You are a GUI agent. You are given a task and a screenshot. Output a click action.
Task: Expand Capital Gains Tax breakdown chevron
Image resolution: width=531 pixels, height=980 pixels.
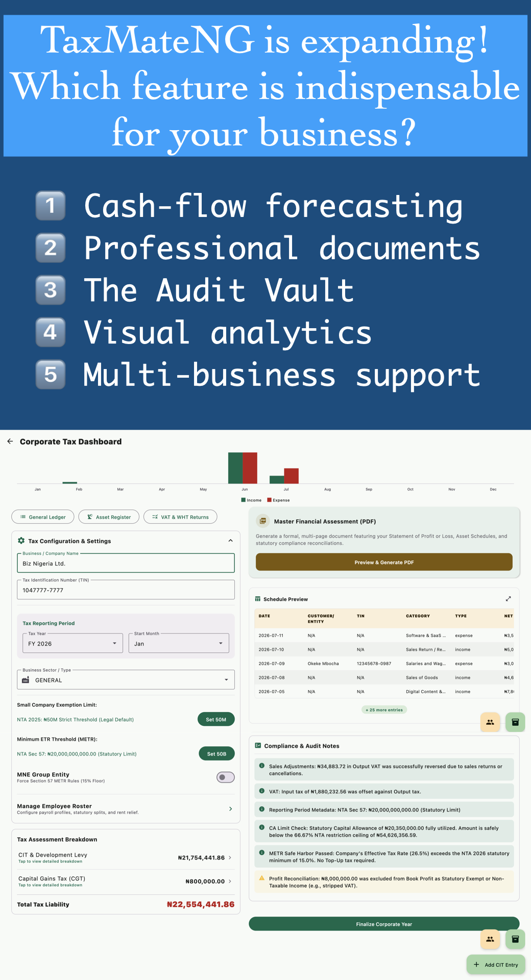coord(230,881)
